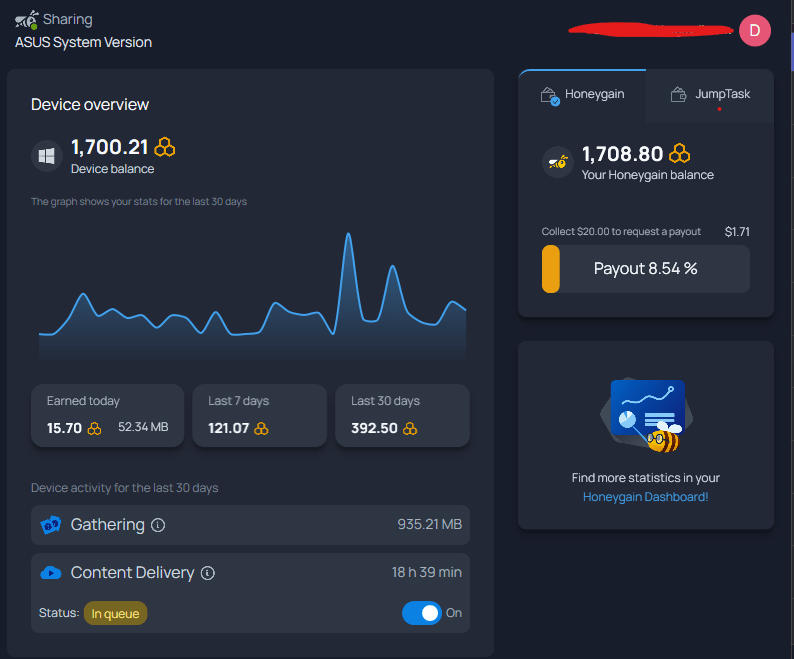Click honeycomb icon in Last 7 days card
794x659 pixels.
(x=261, y=429)
